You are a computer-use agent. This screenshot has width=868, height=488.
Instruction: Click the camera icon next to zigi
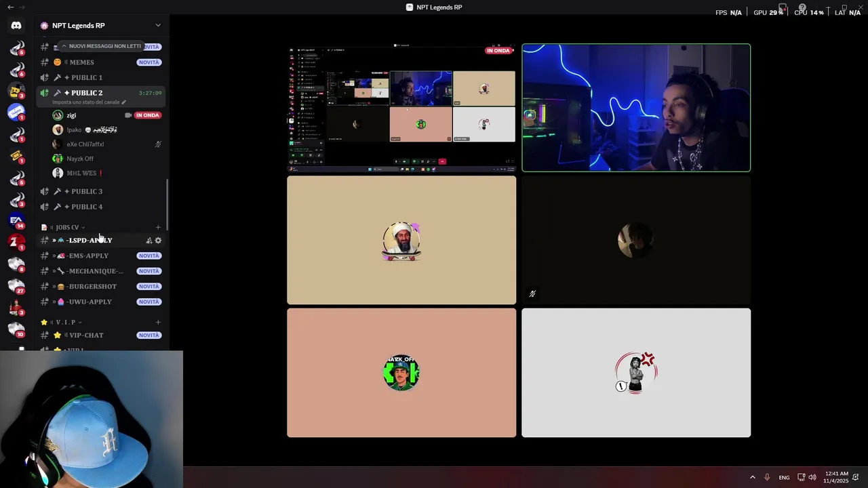[127, 115]
